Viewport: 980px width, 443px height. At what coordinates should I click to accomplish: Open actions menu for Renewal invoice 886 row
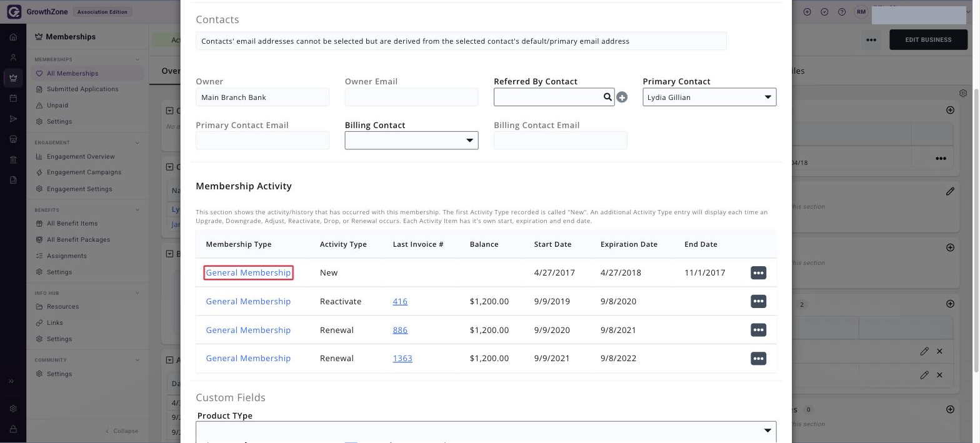coord(758,330)
